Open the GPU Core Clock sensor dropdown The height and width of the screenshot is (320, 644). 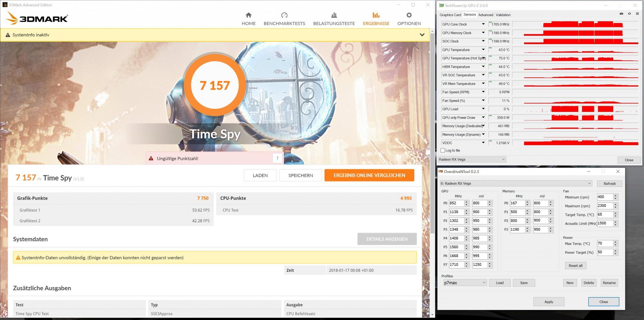tap(483, 24)
